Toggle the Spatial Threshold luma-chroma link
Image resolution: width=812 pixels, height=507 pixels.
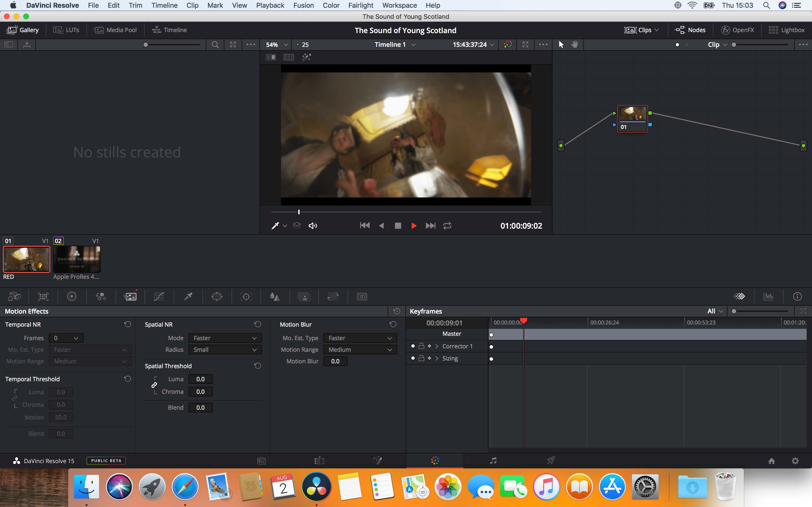click(154, 385)
